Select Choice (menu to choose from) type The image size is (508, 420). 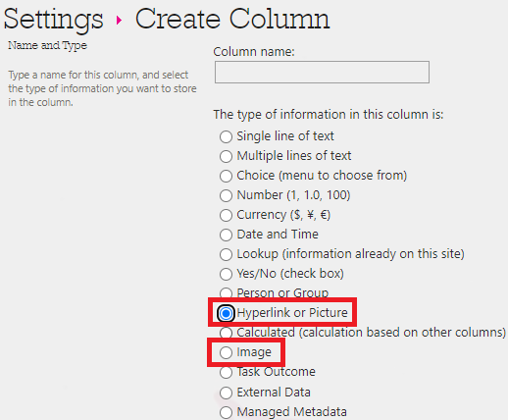pyautogui.click(x=226, y=176)
